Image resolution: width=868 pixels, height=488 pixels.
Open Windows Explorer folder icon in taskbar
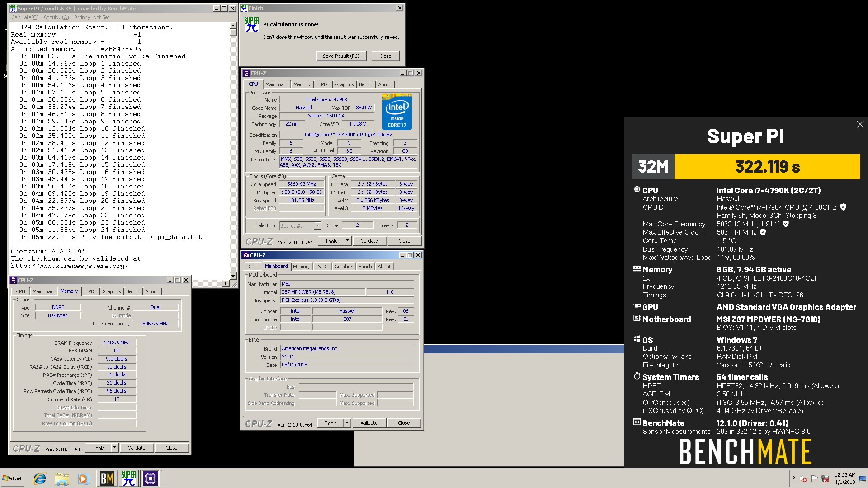[x=62, y=479]
